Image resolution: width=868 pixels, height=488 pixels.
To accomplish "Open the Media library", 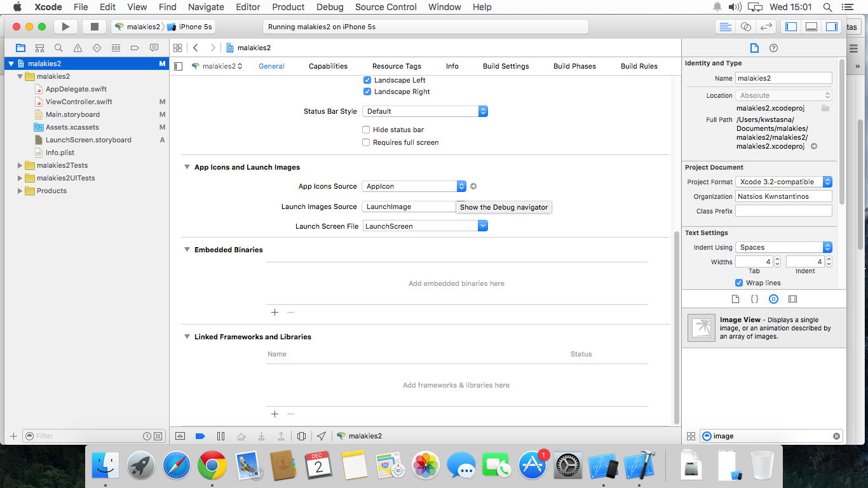I will [x=792, y=299].
